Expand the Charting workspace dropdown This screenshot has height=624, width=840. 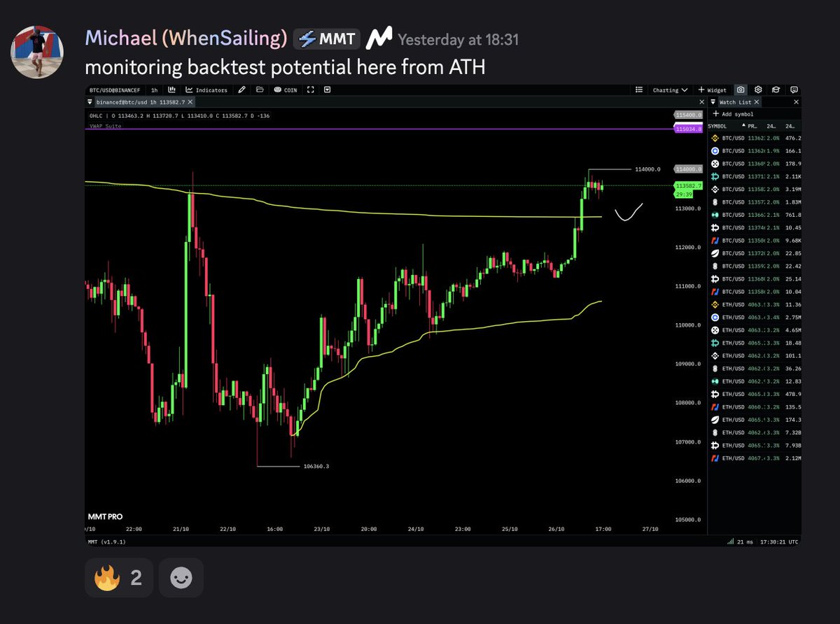coord(671,90)
